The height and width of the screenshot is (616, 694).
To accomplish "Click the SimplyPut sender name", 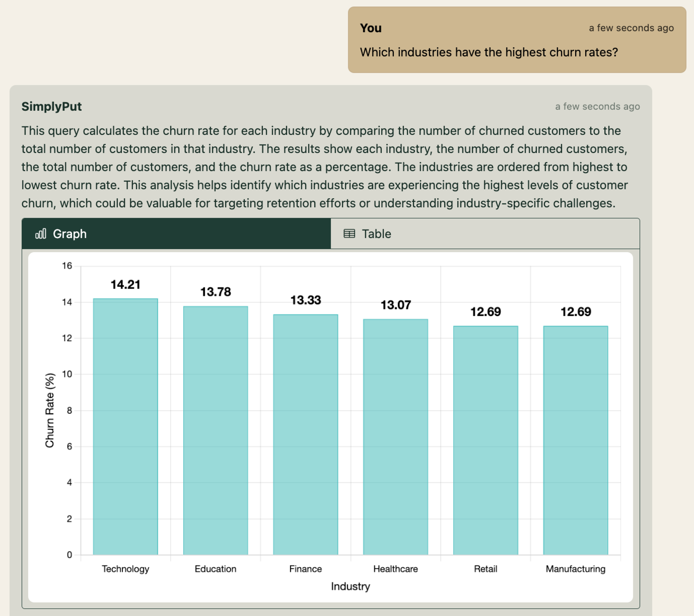I will tap(52, 106).
